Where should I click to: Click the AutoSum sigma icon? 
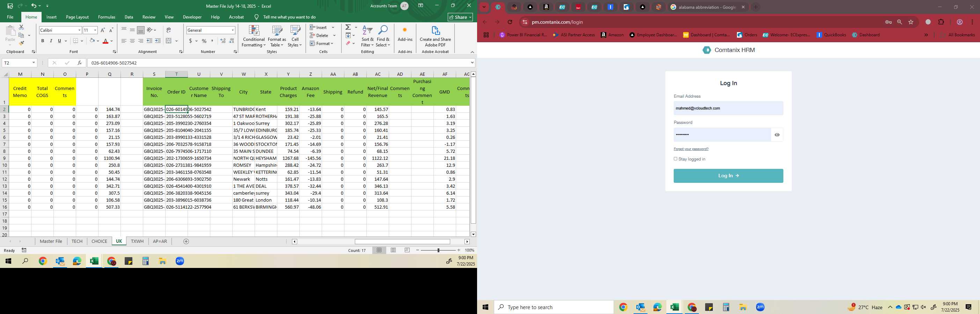click(x=348, y=27)
